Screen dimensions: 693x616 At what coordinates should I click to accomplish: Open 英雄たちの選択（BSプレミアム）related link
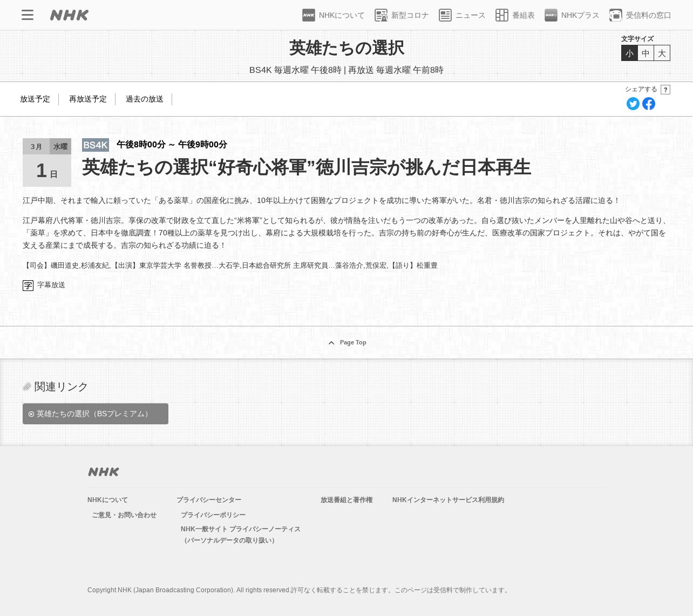[x=96, y=414]
